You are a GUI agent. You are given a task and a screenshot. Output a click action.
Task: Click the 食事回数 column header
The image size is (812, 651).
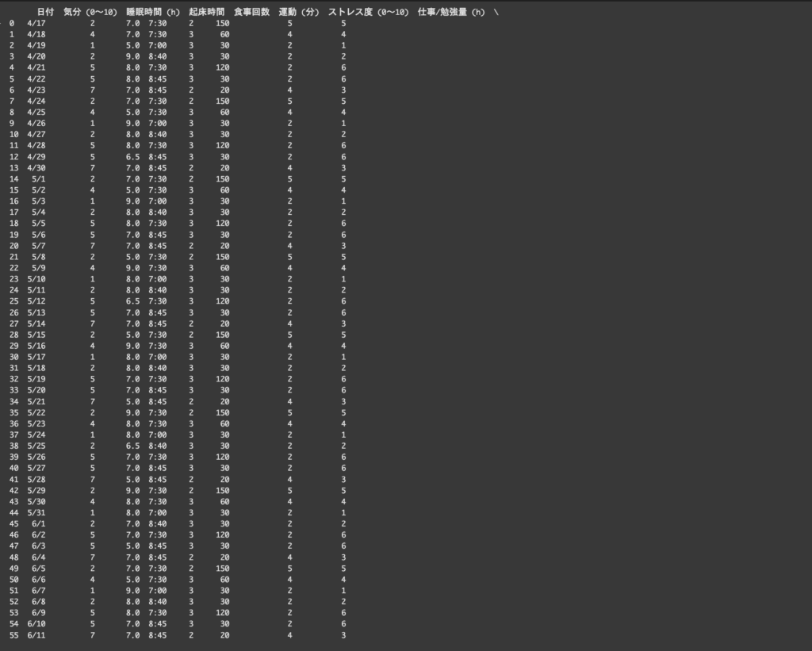(251, 12)
